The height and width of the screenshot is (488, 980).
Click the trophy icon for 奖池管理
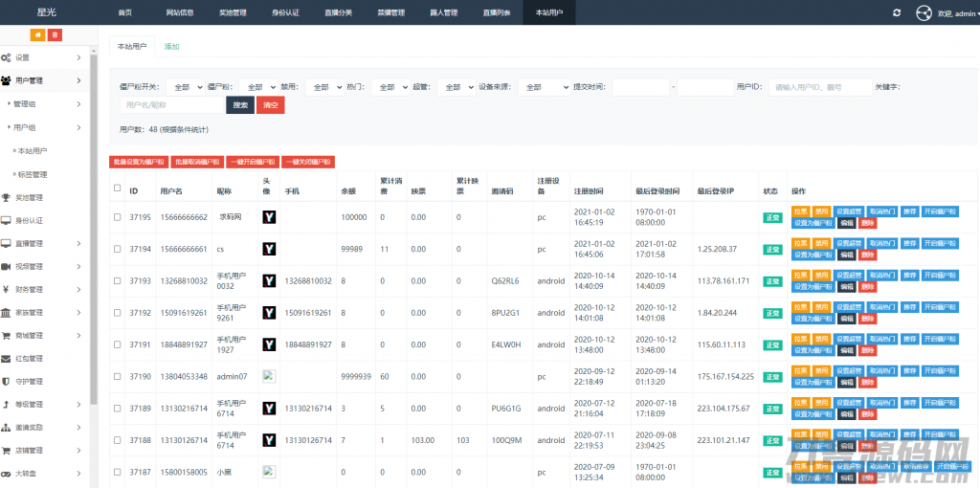[7, 197]
